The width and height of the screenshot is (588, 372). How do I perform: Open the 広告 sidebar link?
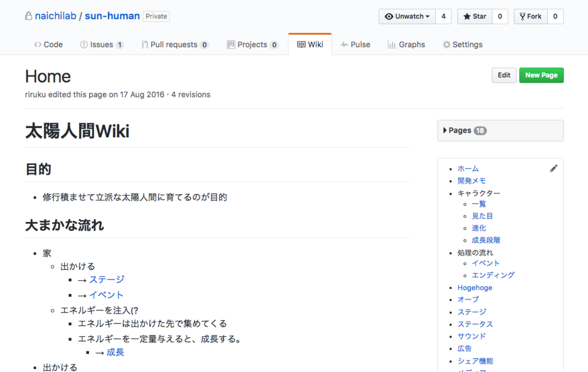pyautogui.click(x=465, y=348)
